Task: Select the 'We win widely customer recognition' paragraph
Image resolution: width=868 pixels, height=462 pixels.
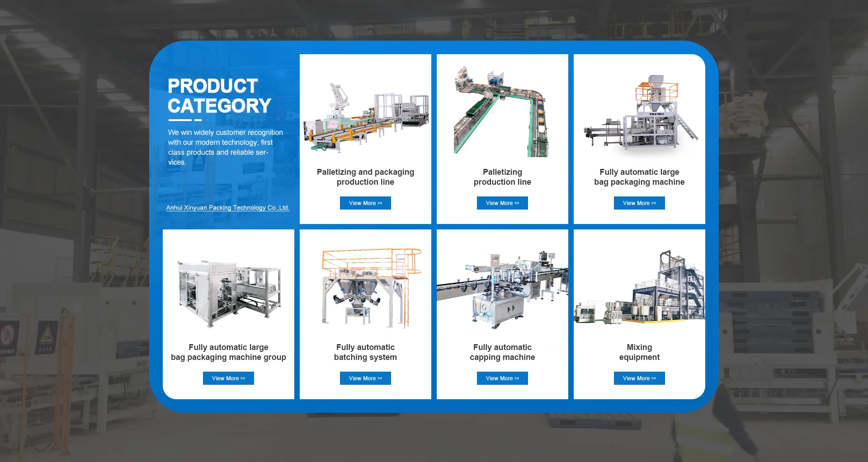Action: [226, 147]
